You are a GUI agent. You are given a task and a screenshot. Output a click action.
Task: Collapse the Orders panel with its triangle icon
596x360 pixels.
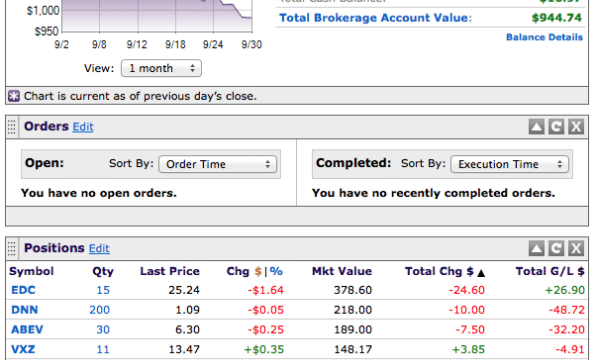pos(536,127)
